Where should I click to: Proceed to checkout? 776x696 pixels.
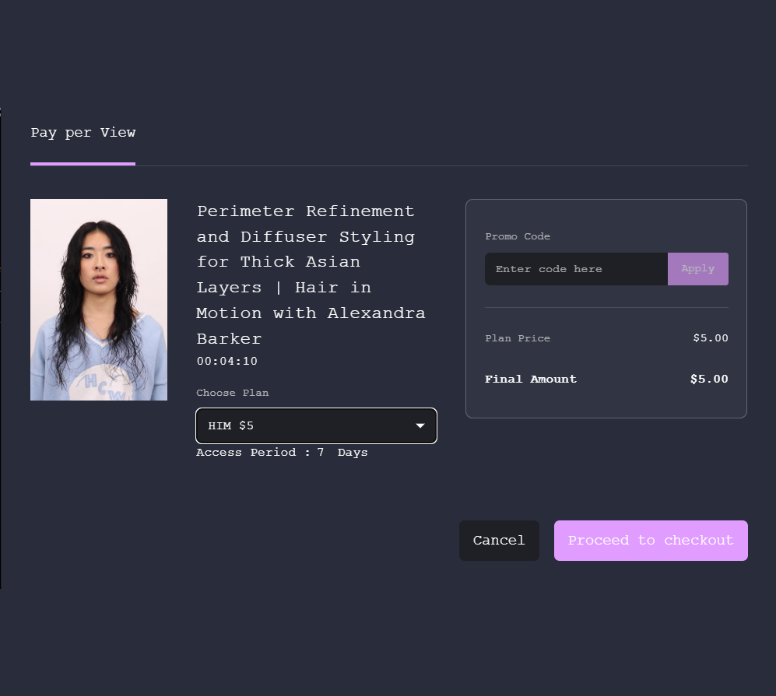point(650,541)
